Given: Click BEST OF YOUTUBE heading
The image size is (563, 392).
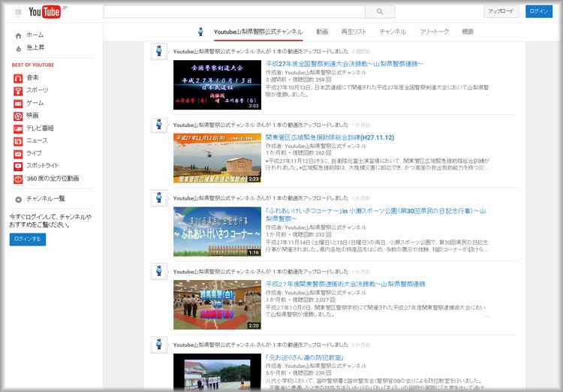Looking at the screenshot, I should [x=33, y=65].
